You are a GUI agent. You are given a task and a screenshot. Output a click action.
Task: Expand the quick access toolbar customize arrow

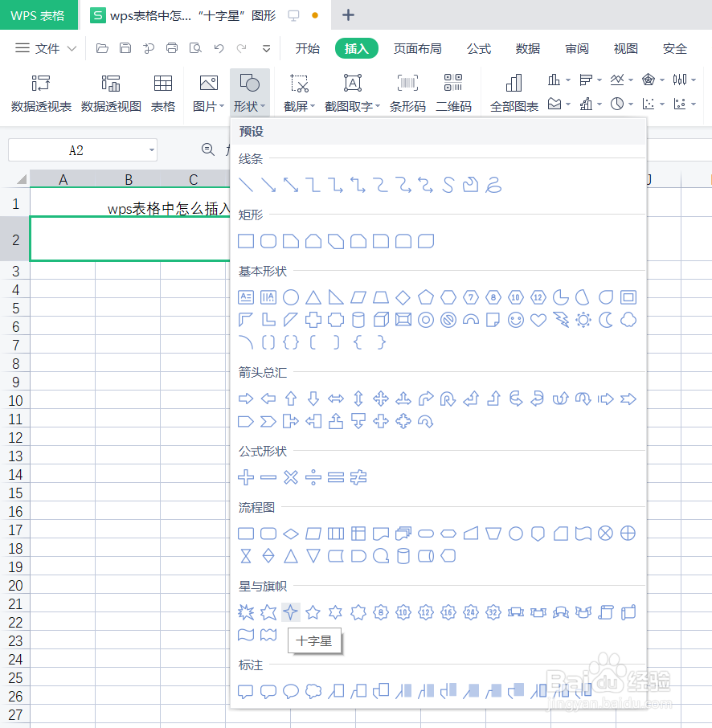tap(266, 48)
